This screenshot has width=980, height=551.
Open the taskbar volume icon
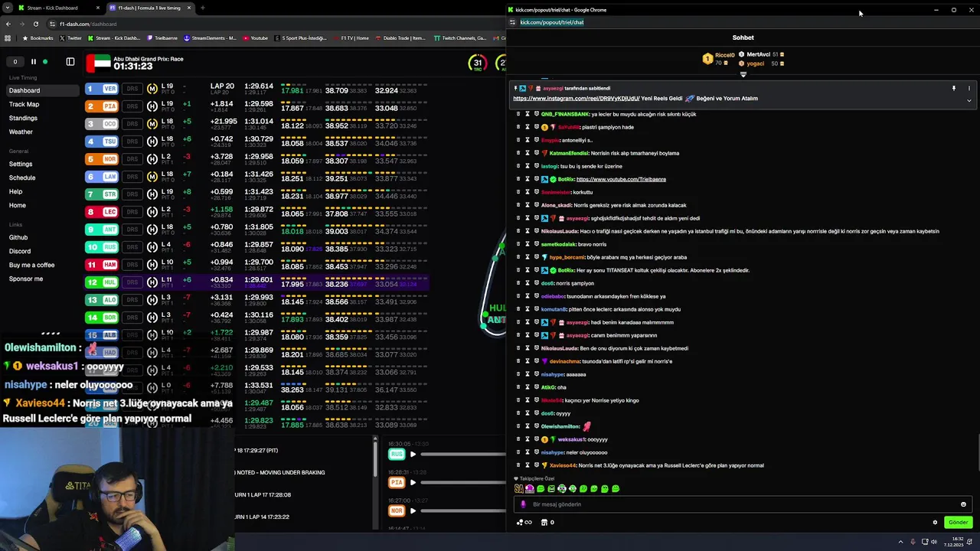935,542
